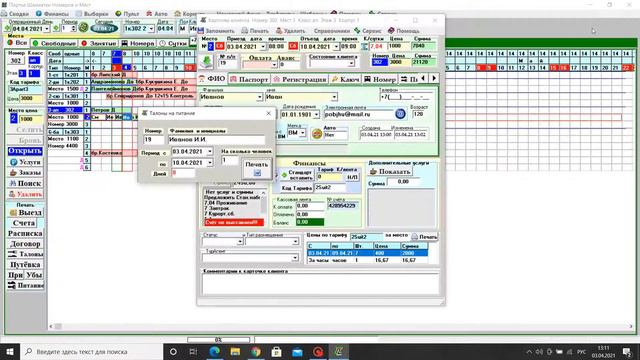Viewport: 640px width, 360px height.
Task: Click the round green refresh icon
Action: (83, 28)
